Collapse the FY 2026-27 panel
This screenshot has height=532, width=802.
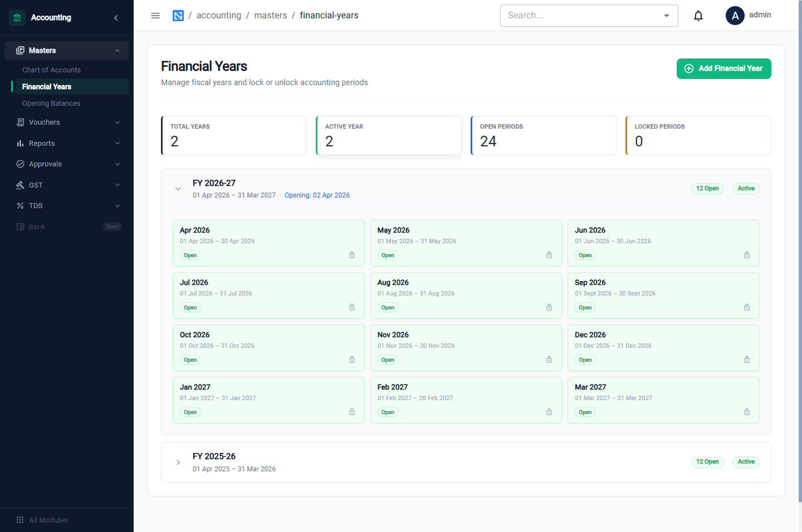(x=178, y=189)
